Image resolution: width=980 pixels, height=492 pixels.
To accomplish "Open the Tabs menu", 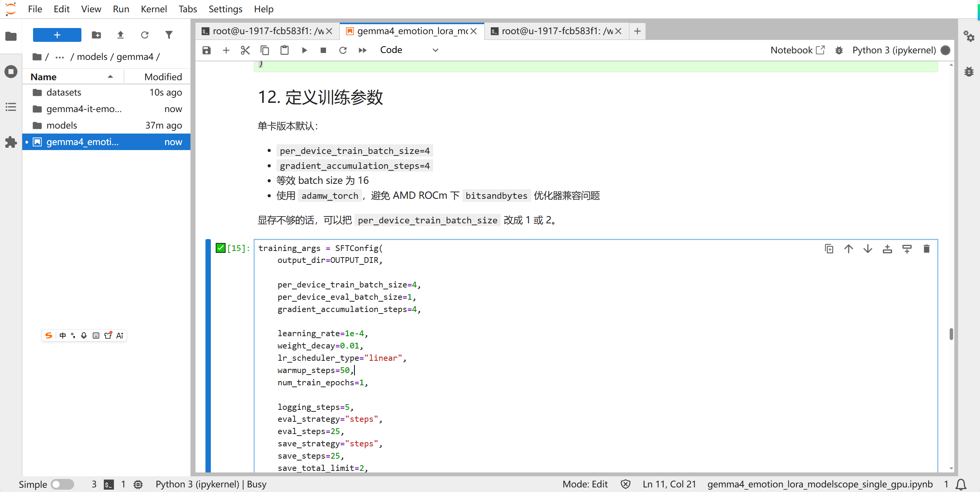I will 188,9.
